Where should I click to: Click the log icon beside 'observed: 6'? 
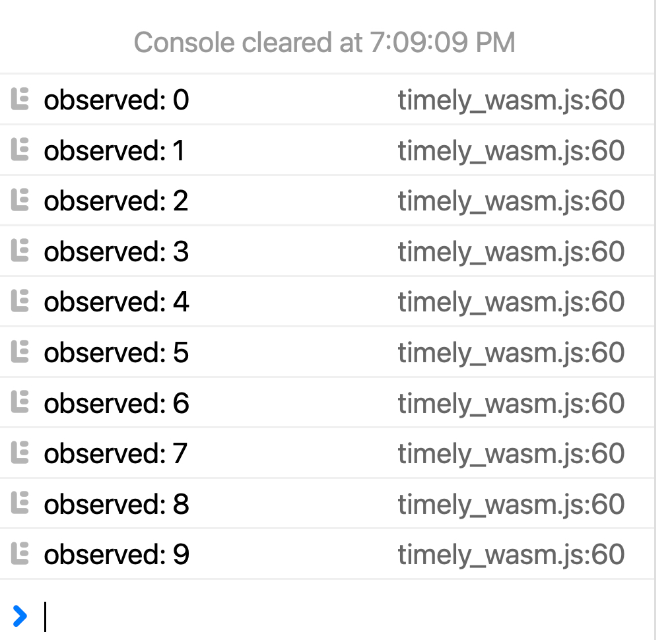(x=20, y=403)
